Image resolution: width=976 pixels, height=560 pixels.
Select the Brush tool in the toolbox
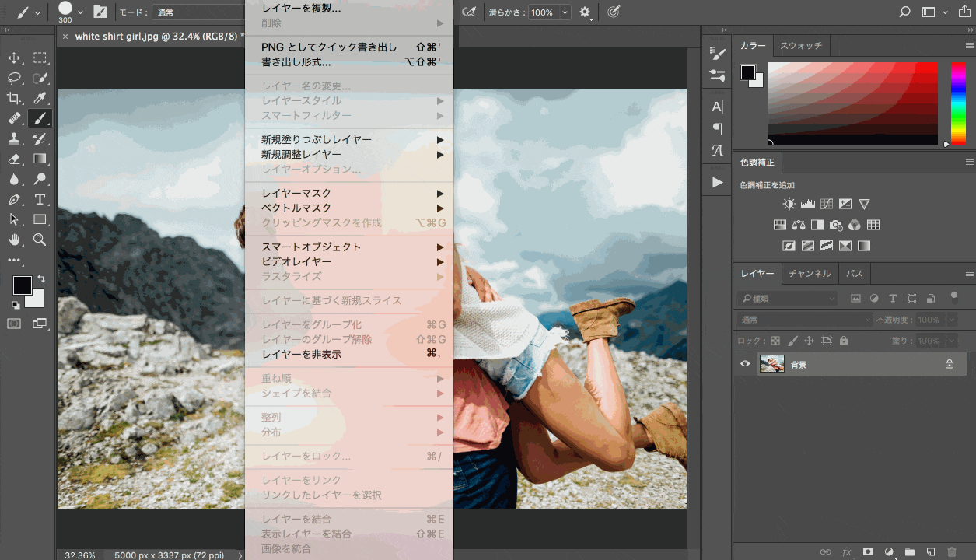coord(40,118)
